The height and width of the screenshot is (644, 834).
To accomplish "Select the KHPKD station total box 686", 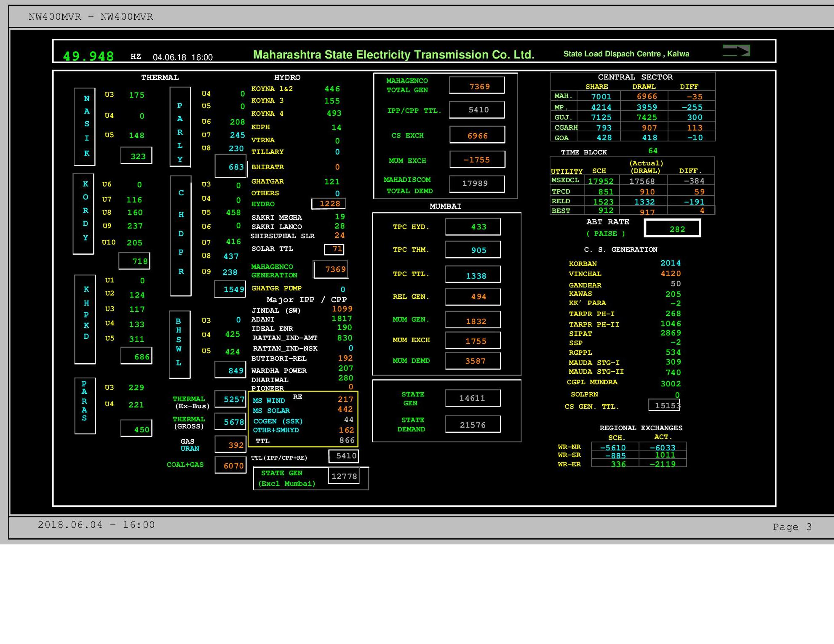I will 136,356.
